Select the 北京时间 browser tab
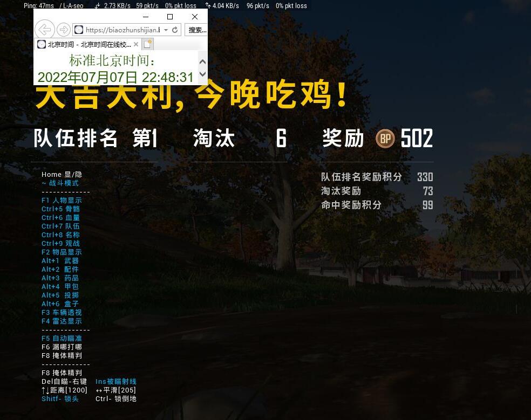 (x=86, y=44)
